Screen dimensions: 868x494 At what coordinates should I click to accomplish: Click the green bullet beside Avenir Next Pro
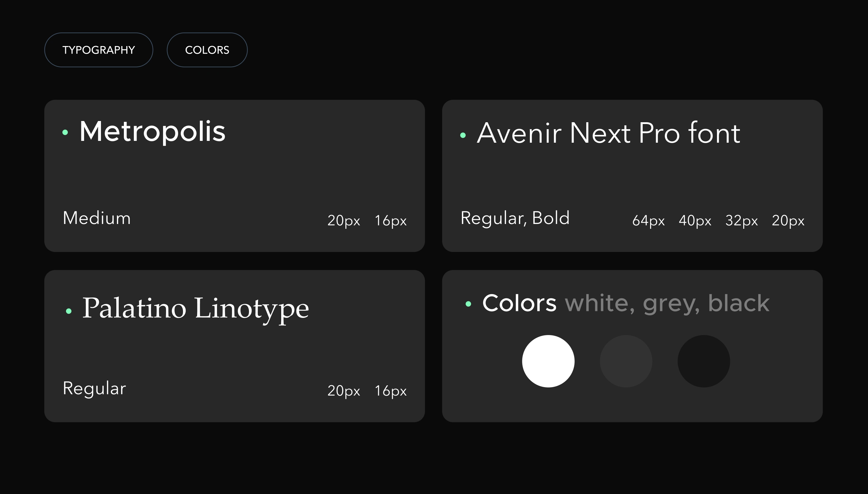click(463, 135)
